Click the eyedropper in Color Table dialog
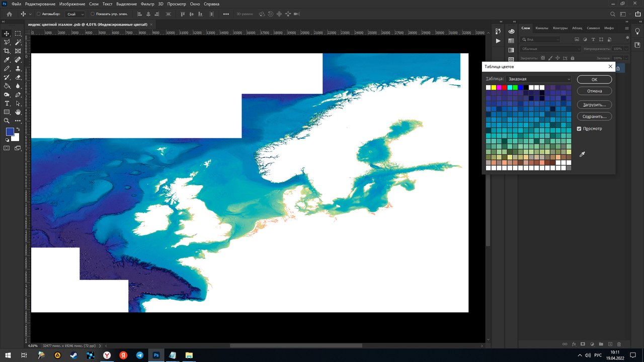 pos(582,154)
